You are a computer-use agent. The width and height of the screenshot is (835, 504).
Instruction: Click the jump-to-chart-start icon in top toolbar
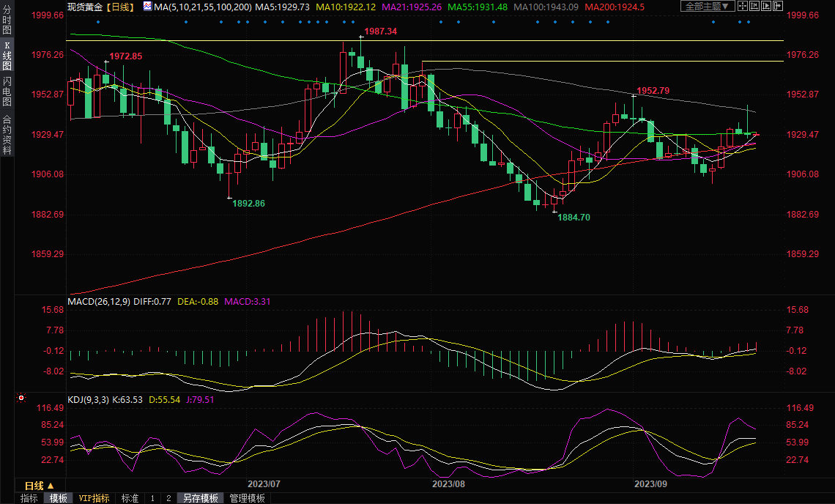pos(755,6)
